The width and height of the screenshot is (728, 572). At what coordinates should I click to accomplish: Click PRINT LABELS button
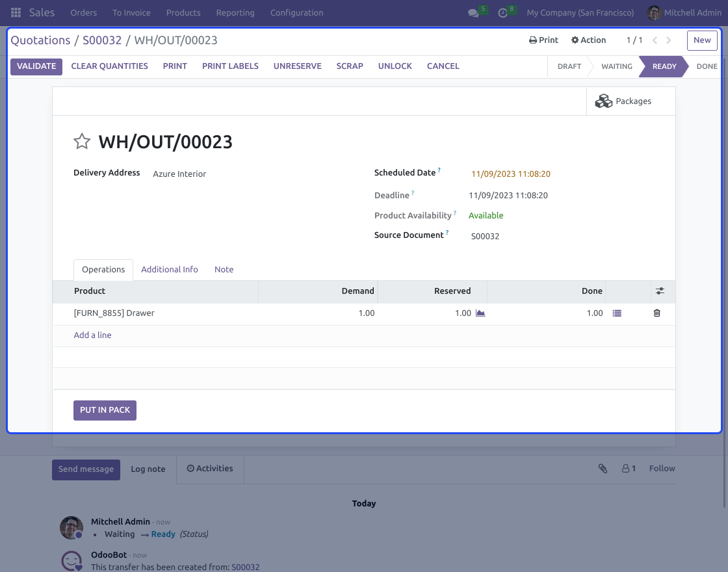[x=230, y=66]
